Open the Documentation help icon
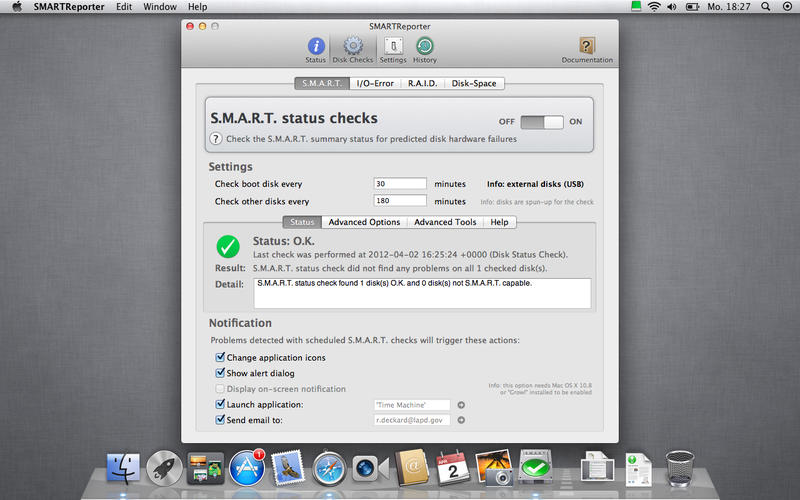This screenshot has width=800, height=500. coord(587,50)
